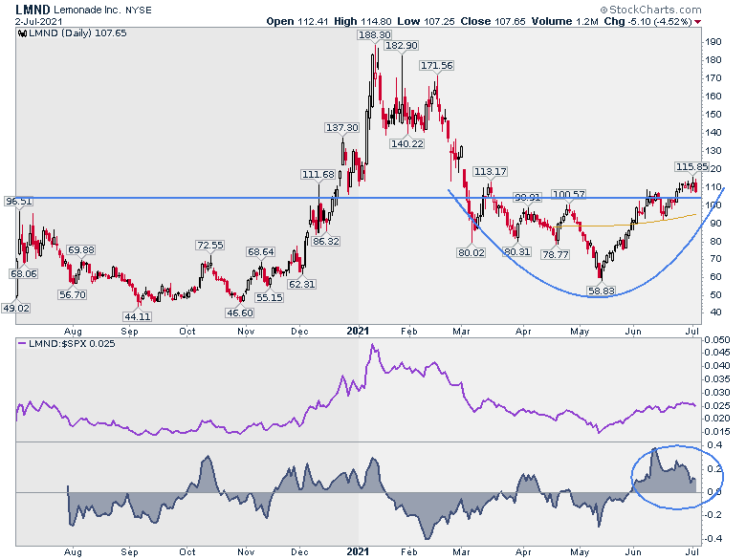This screenshot has height=560, width=746.
Task: Click the NYSE exchange label
Action: (139, 10)
